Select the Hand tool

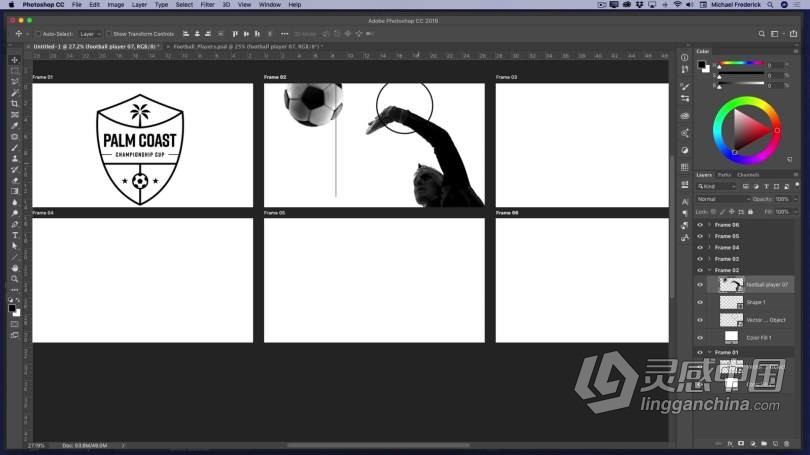click(x=14, y=268)
